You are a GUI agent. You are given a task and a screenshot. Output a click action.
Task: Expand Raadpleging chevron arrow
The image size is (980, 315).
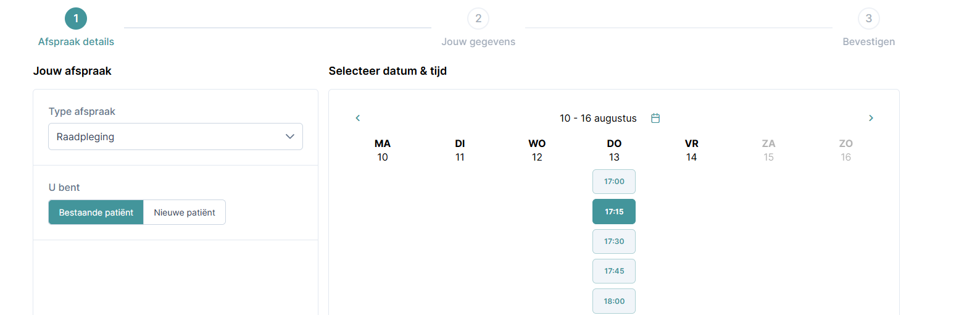(290, 136)
